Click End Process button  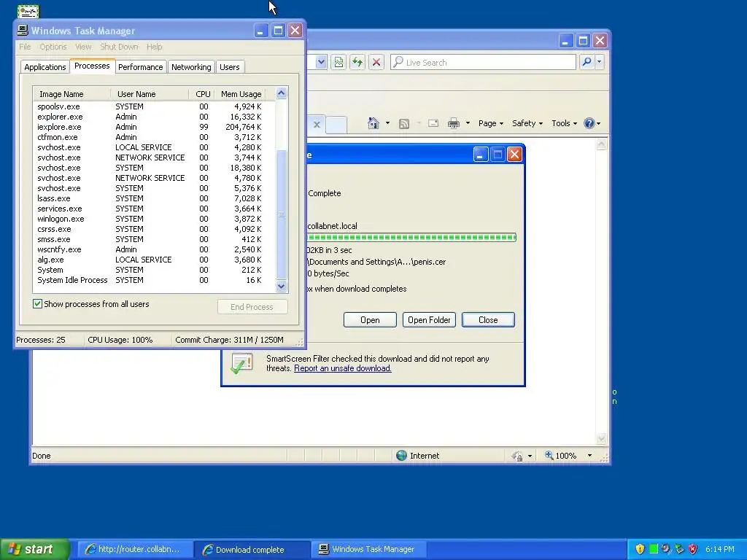pos(252,307)
